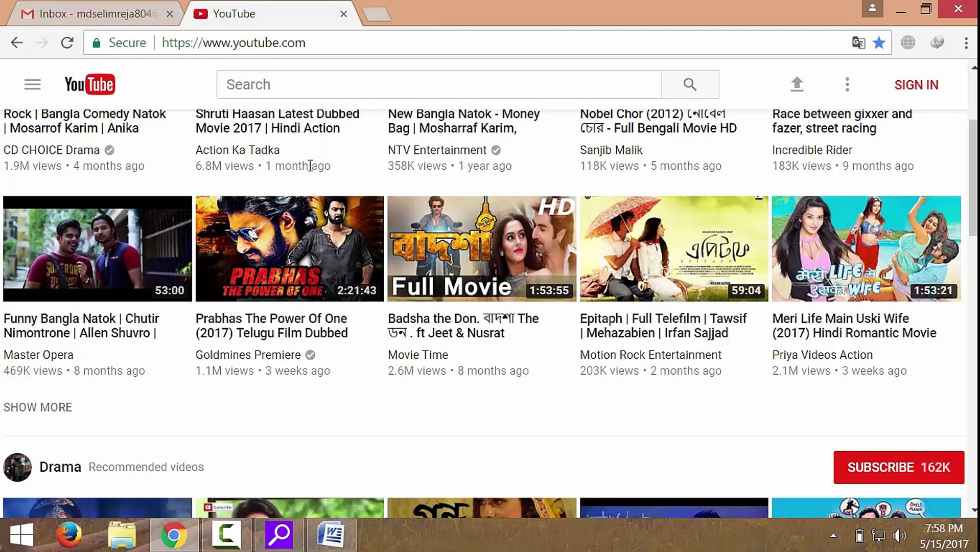Click the volume icon in system tray
The height and width of the screenshot is (552, 980).
point(899,535)
